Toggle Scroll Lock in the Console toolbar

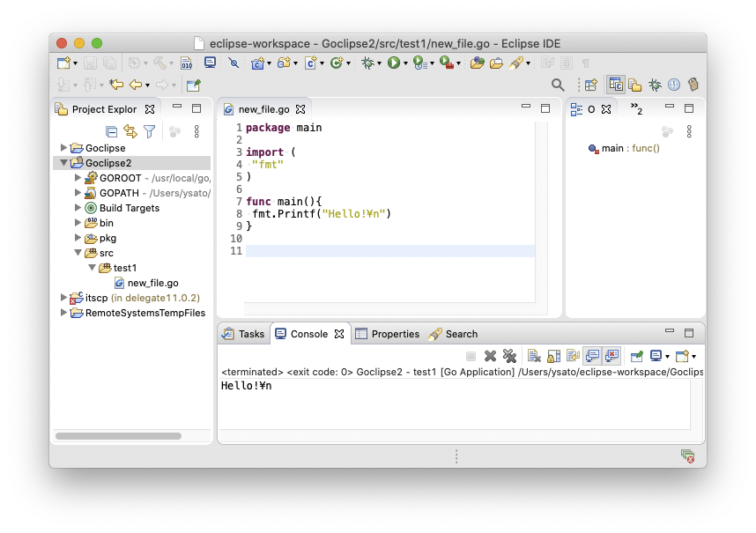[553, 356]
